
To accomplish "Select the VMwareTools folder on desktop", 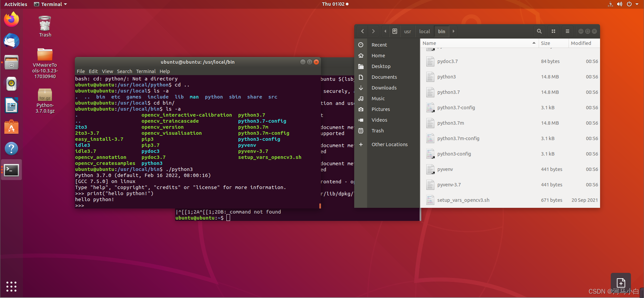I will click(x=45, y=63).
